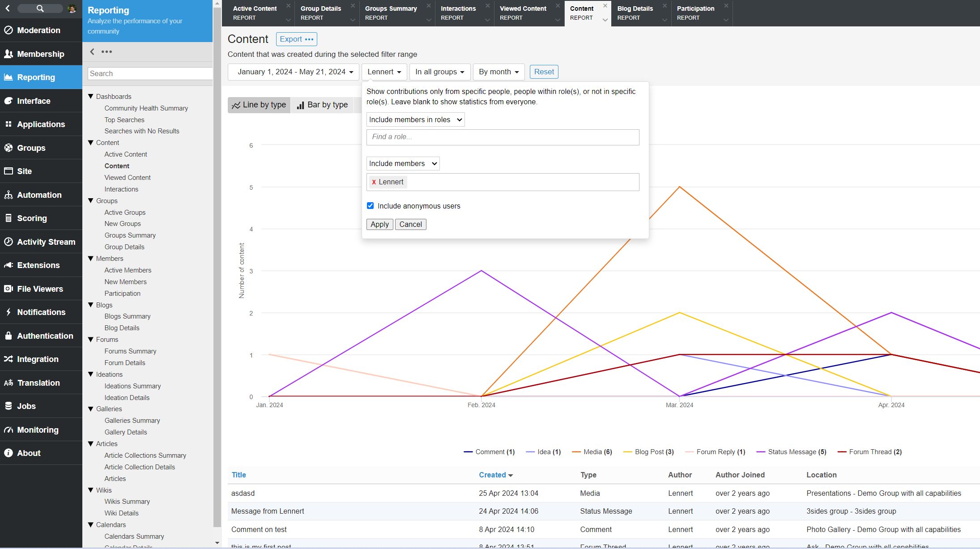Click the Site window icon
The height and width of the screenshot is (549, 980).
[9, 171]
